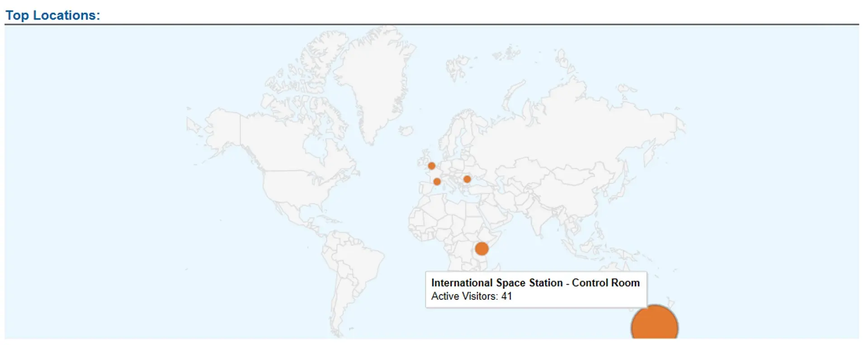Screen dimensions: 868x345
Task: Click the orange marker in East Africa
Action: pos(482,248)
